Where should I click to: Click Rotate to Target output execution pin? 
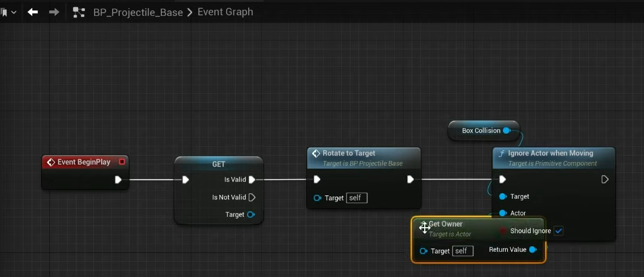point(411,180)
